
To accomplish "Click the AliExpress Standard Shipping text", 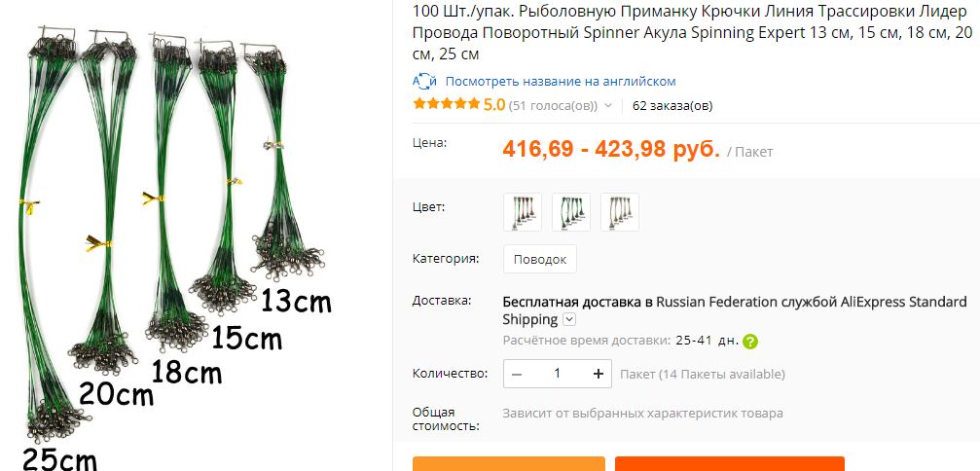I will (735, 310).
